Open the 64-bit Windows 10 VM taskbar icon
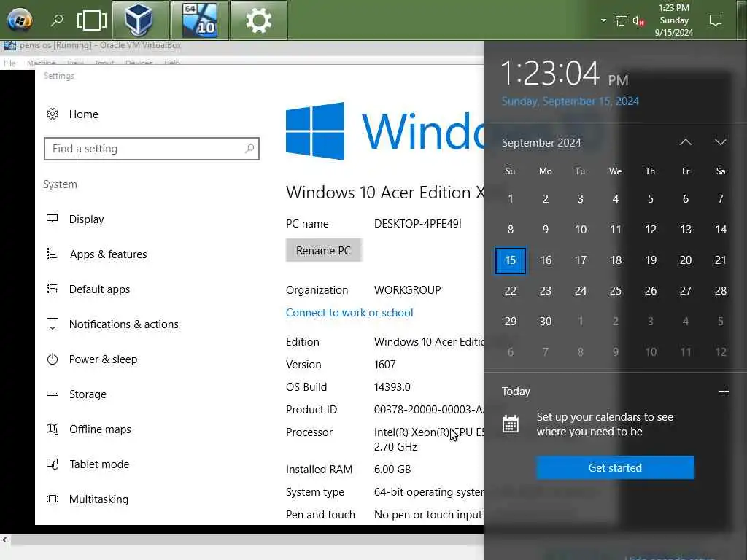Viewport: 747px width, 560px height. [200, 20]
